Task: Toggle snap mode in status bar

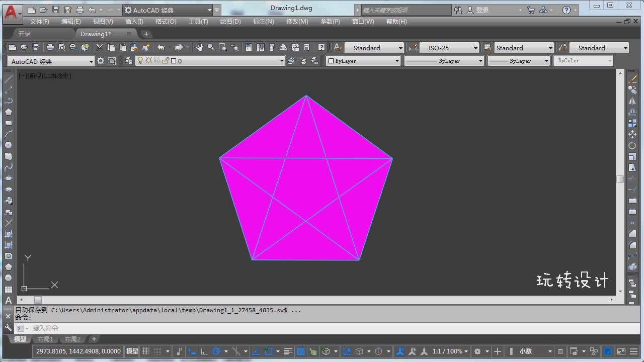Action: [157, 351]
